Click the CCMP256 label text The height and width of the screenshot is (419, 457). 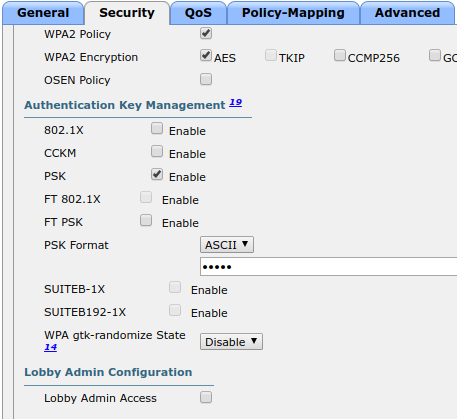[374, 58]
